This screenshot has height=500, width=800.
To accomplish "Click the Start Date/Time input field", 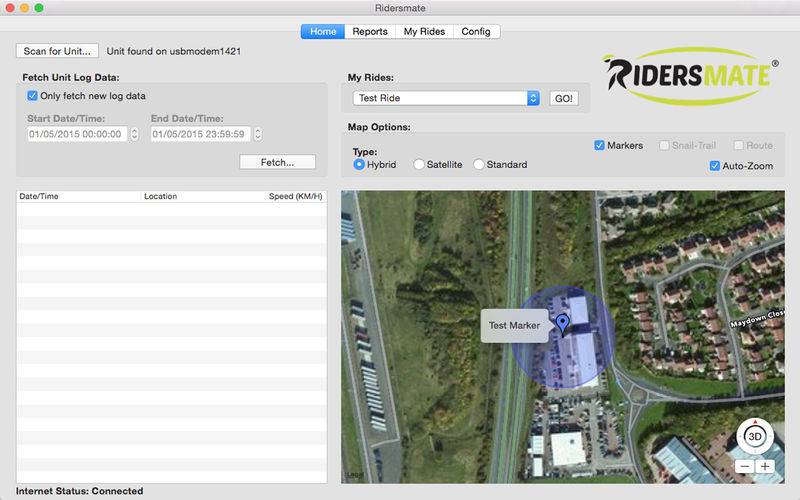I will pos(77,134).
